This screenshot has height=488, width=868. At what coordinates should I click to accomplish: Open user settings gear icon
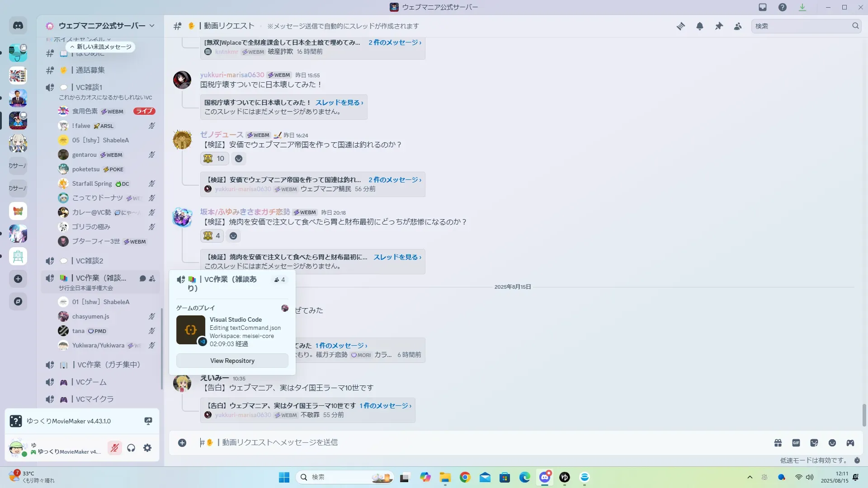[147, 448]
